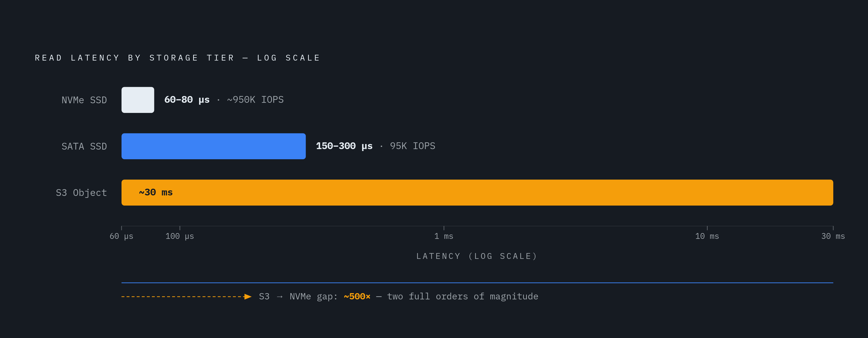Click the '~950K IOPS' text
This screenshot has height=338, width=868.
click(255, 99)
